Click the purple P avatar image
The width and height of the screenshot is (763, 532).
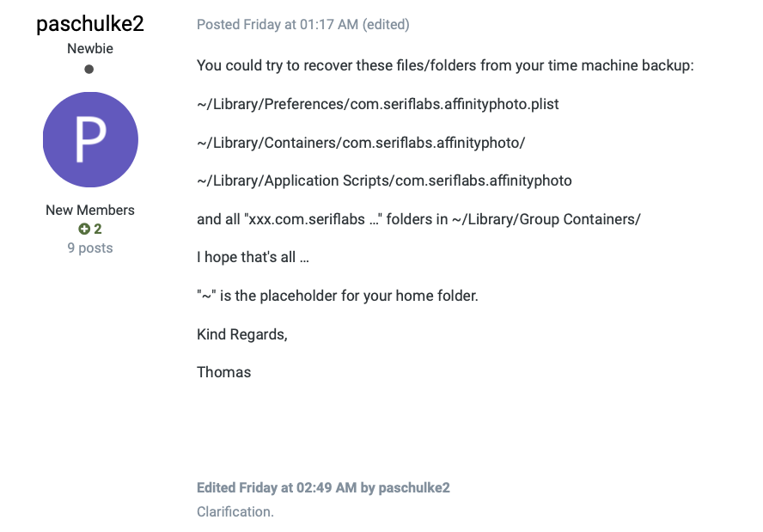tap(90, 140)
